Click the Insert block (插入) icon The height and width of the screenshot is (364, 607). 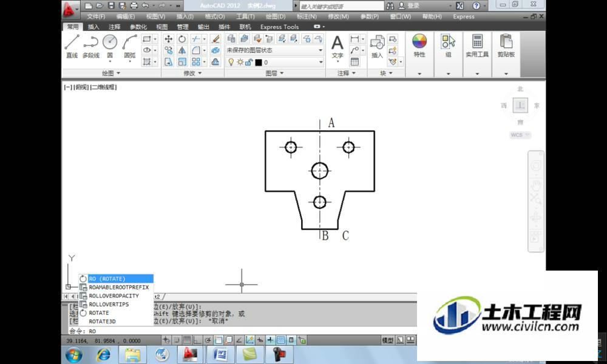coord(377,47)
